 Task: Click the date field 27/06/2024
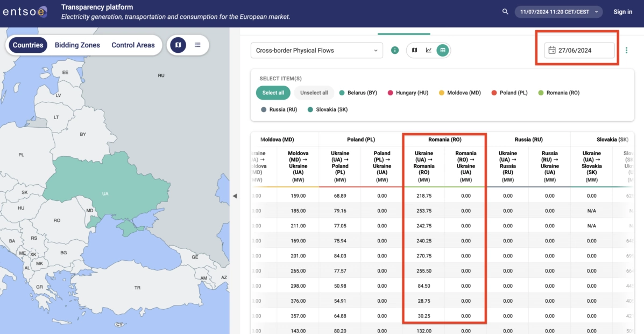coord(579,50)
